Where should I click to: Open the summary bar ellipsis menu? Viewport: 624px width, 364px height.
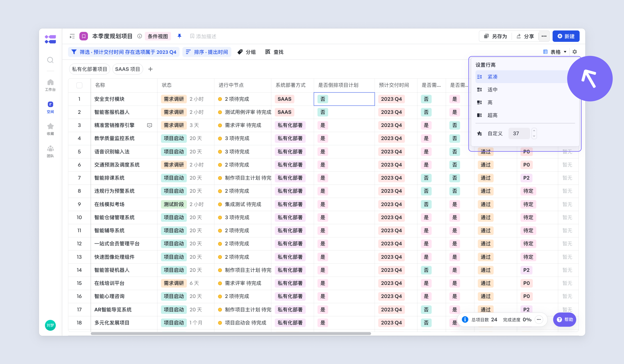(539, 319)
